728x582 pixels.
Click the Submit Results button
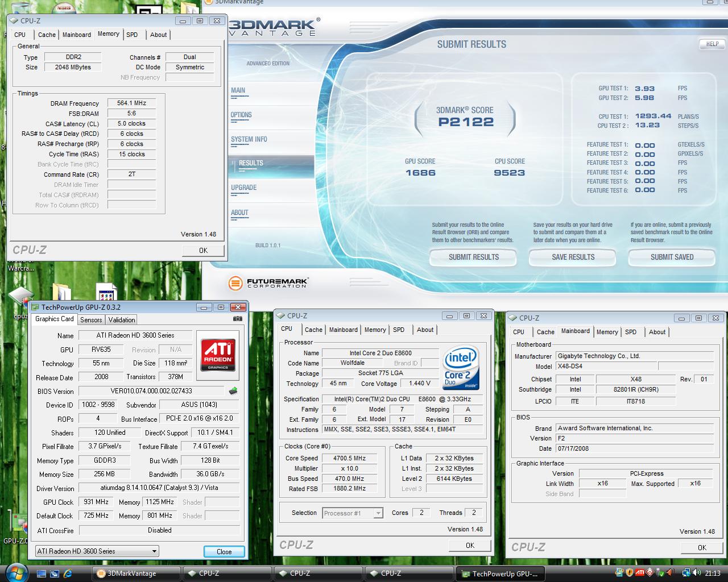click(473, 257)
